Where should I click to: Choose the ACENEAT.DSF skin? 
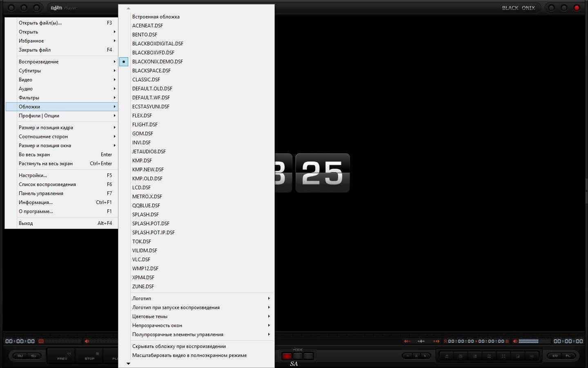tap(147, 26)
